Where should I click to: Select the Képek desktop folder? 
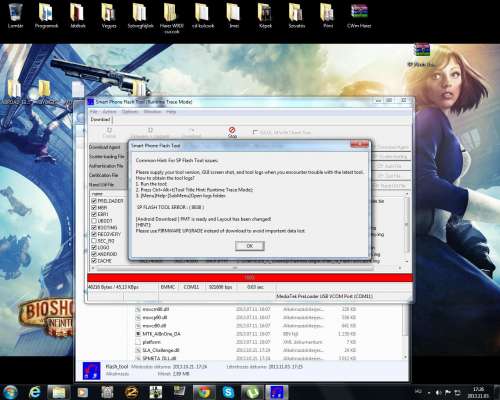pos(265,16)
